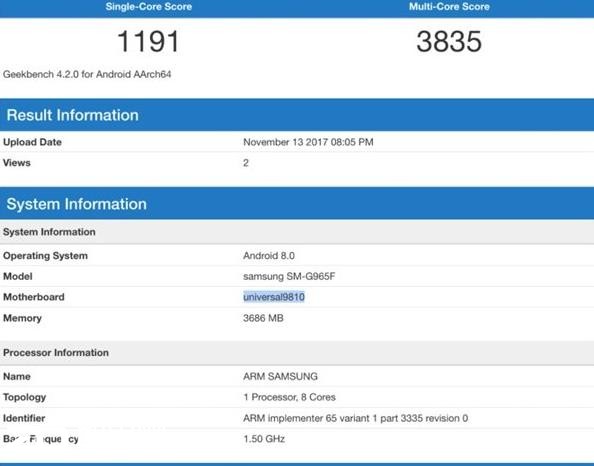This screenshot has height=466, width=594.
Task: Select the 1.50 GHz frequency value
Action: pyautogui.click(x=264, y=439)
